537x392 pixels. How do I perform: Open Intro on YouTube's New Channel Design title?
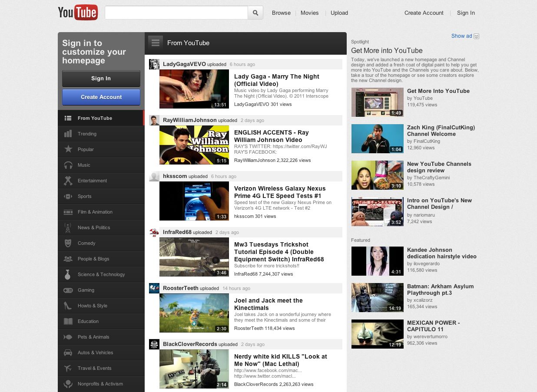pyautogui.click(x=439, y=204)
